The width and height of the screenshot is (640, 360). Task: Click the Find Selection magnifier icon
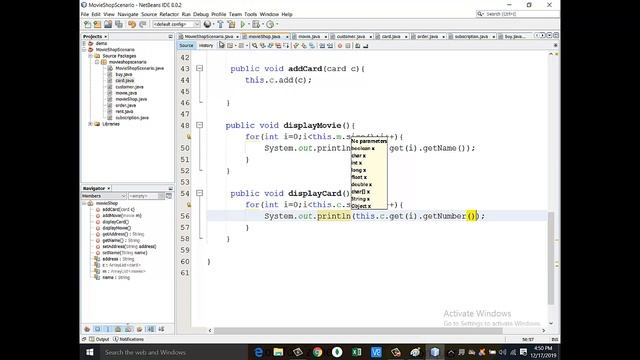254,46
